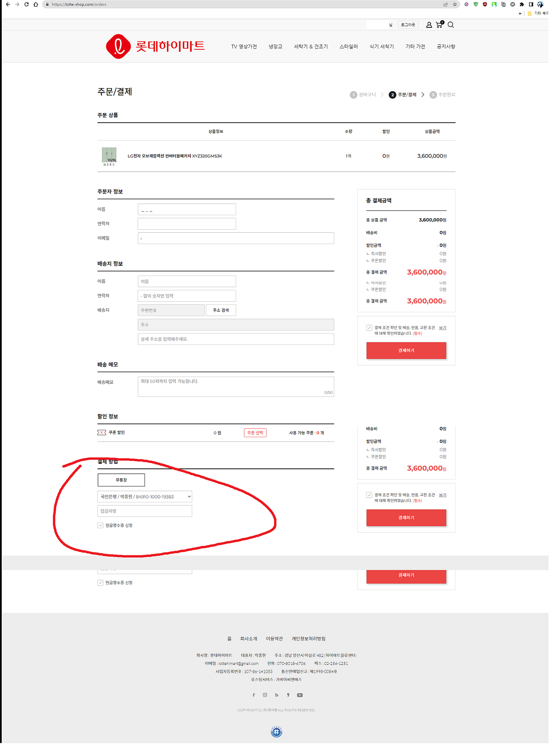Open the 국민은행 / 박종현 bank account dropdown

pos(145,497)
